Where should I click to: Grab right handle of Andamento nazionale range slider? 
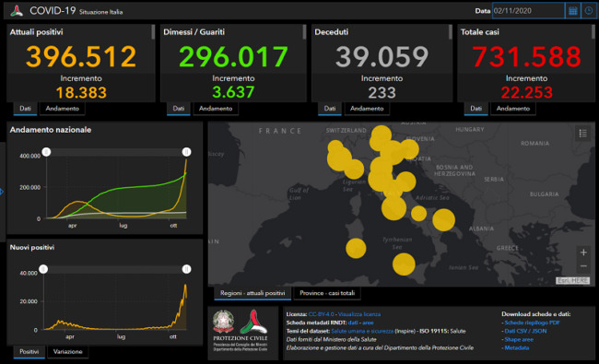click(x=186, y=152)
